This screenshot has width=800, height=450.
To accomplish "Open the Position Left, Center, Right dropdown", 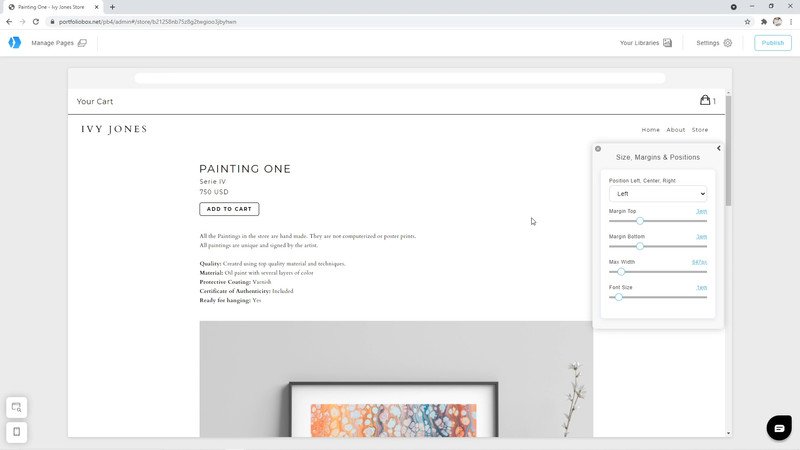I will (658, 194).
